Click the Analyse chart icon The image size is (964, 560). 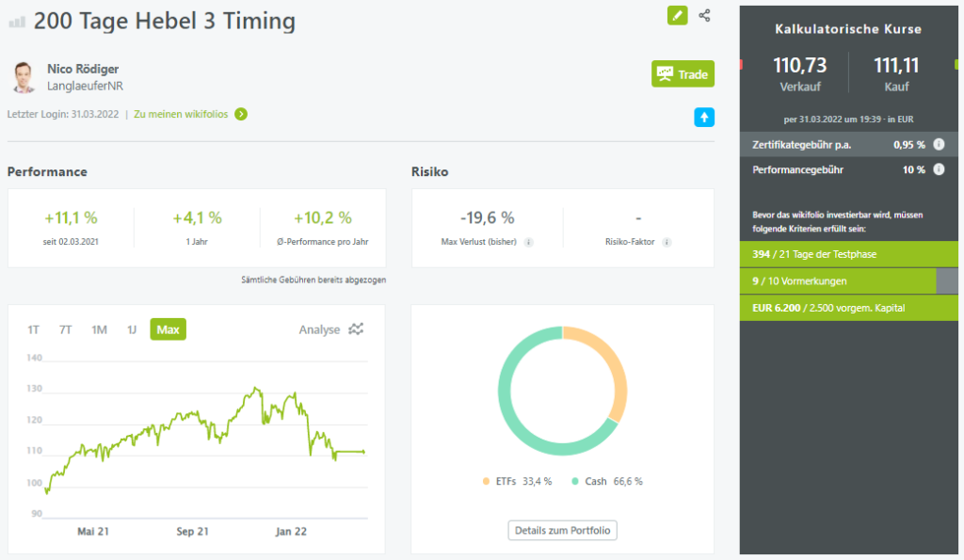click(x=356, y=328)
